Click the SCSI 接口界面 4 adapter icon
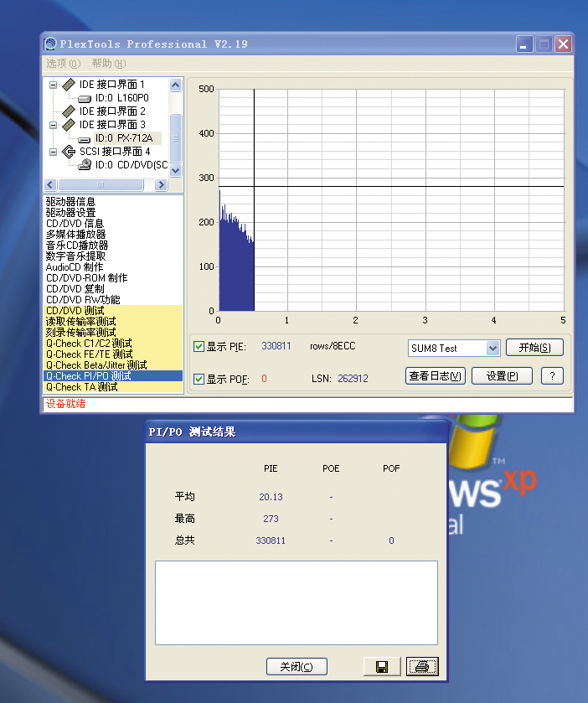The width and height of the screenshot is (588, 703). [69, 152]
